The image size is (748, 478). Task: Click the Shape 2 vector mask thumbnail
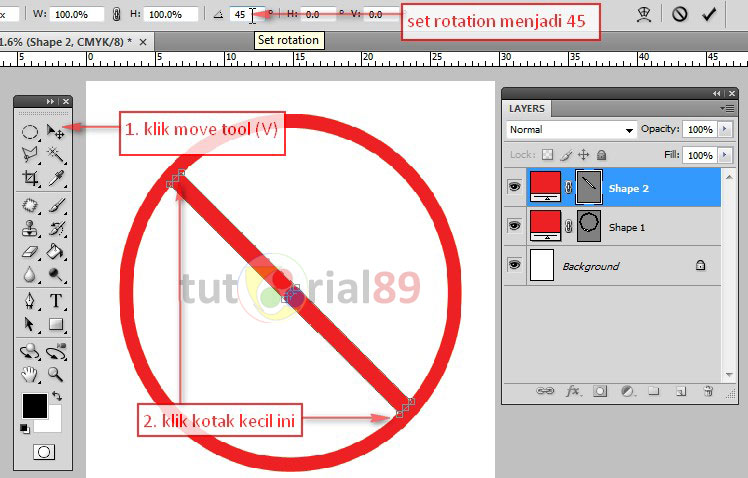589,187
